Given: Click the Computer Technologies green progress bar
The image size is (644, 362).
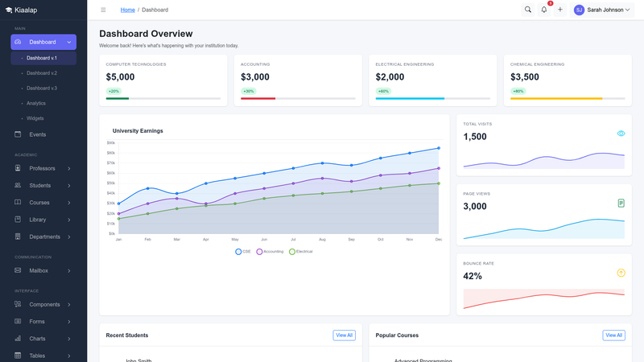Looking at the screenshot, I should [118, 98].
